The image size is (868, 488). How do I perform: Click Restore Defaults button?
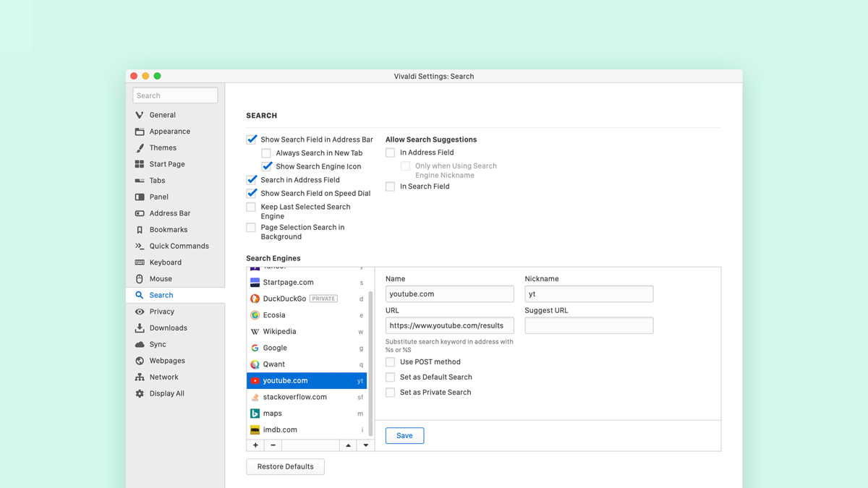(285, 466)
